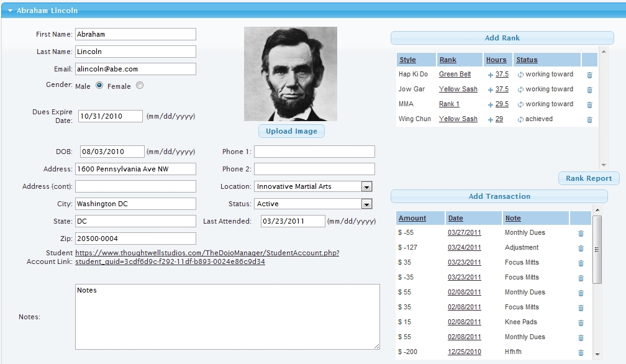Delete the Jow Gar rank row
Screen dimensions: 626x364
(589, 90)
